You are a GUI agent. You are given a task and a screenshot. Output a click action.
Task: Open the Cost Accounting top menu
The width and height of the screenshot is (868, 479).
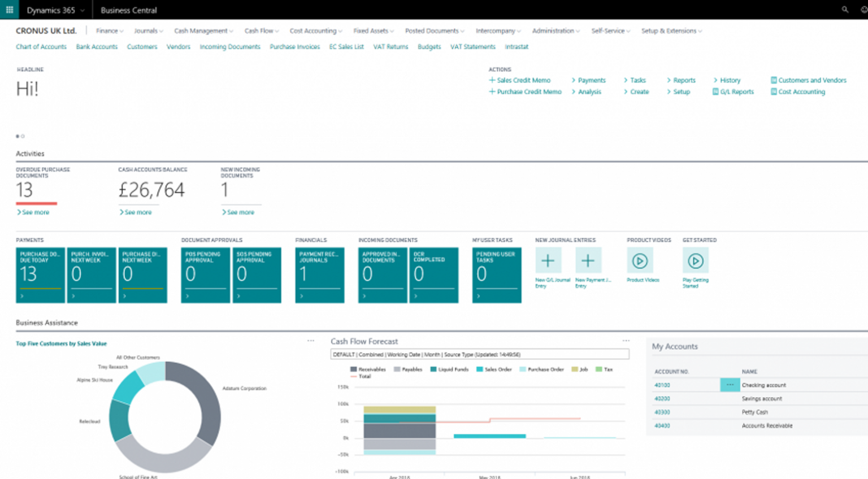tap(316, 31)
